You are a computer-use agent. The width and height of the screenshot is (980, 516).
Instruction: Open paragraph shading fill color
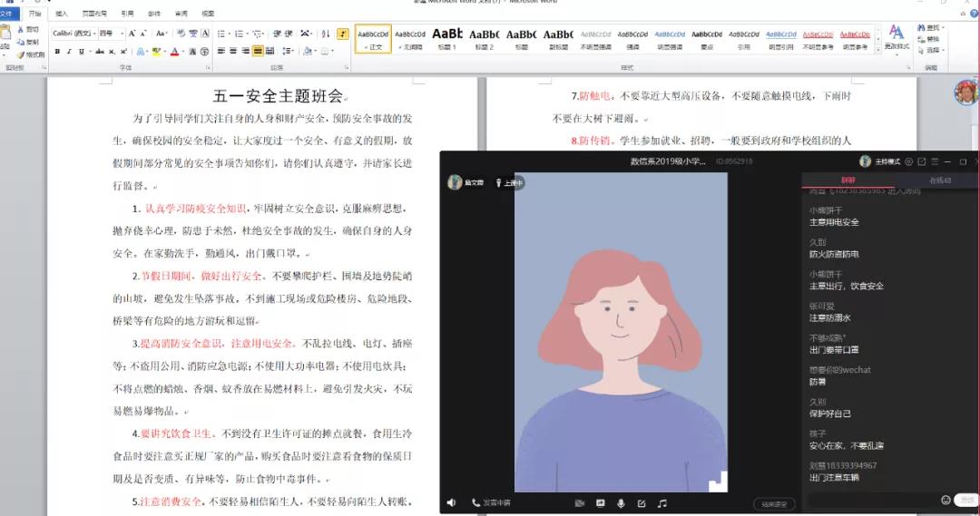coord(307,51)
